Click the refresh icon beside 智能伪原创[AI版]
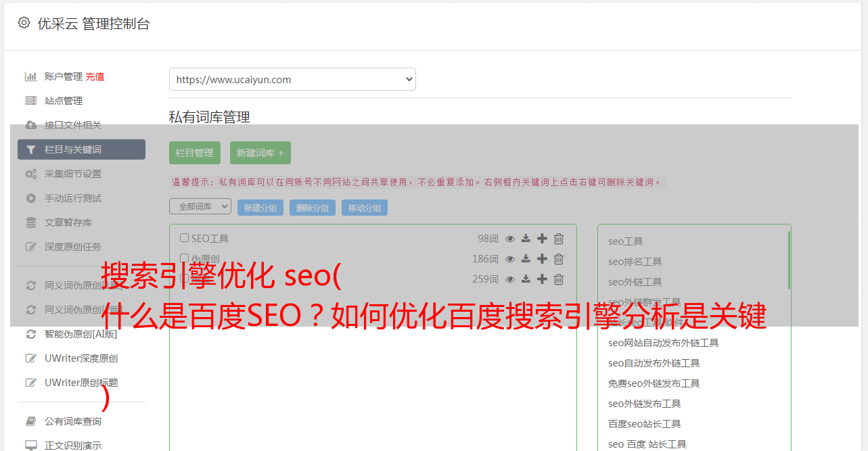The width and height of the screenshot is (868, 451). [x=31, y=334]
